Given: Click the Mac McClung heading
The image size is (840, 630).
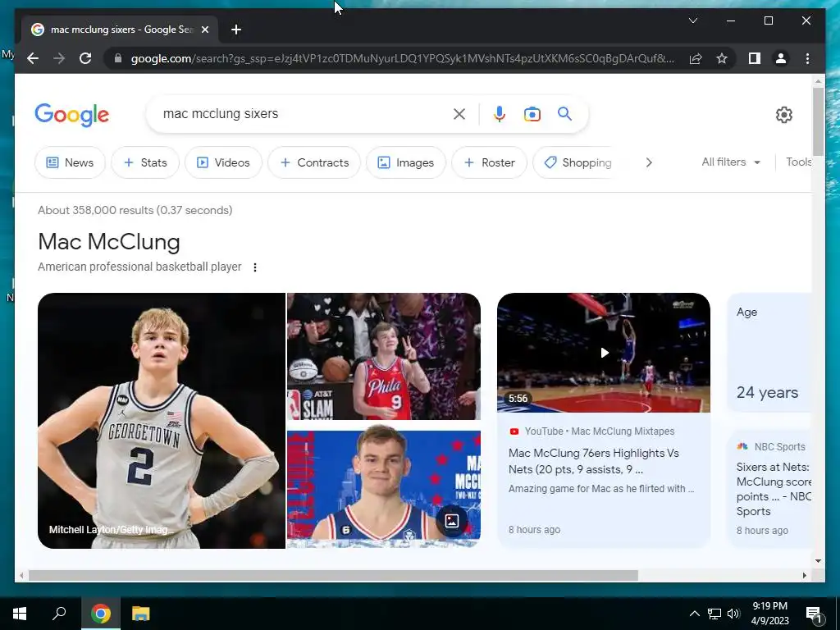Looking at the screenshot, I should tap(109, 242).
